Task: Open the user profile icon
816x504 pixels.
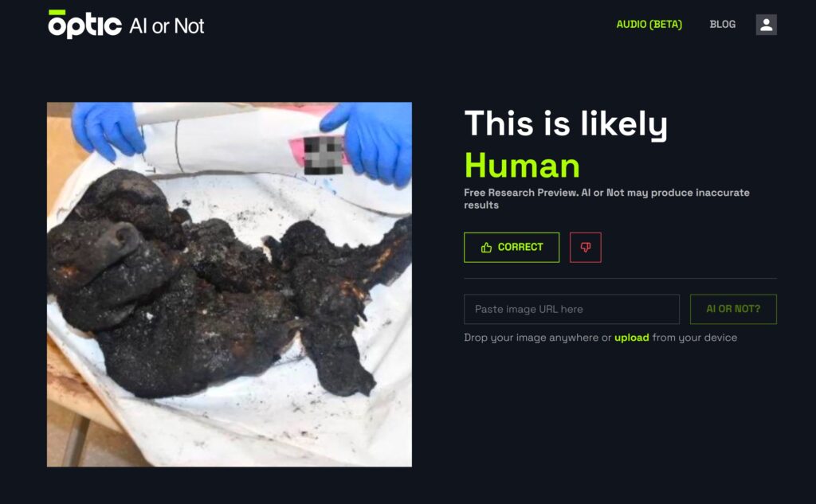Action: click(766, 25)
